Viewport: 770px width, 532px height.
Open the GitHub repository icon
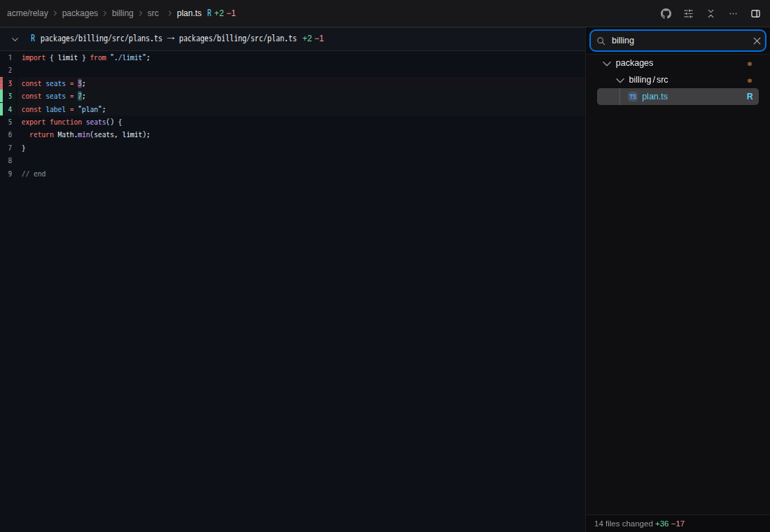(x=666, y=13)
